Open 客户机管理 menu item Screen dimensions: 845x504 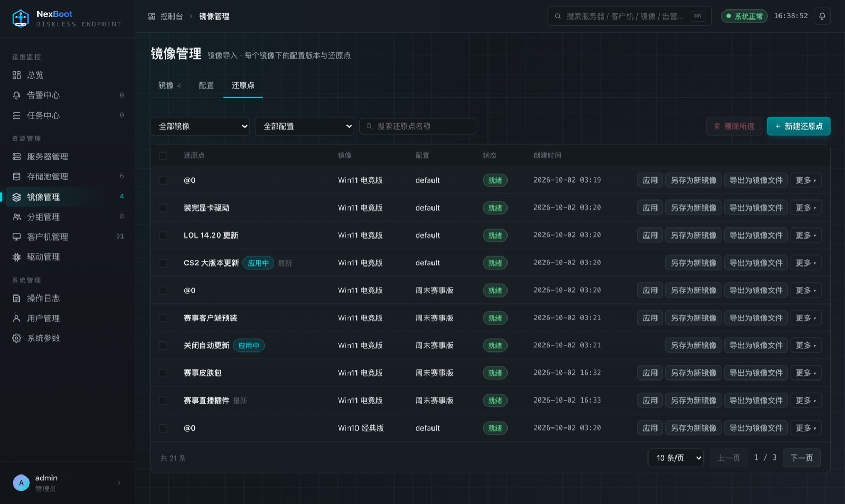pos(68,237)
